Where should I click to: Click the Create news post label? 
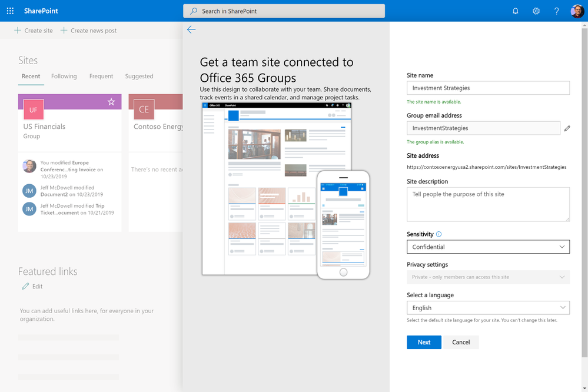tap(94, 31)
